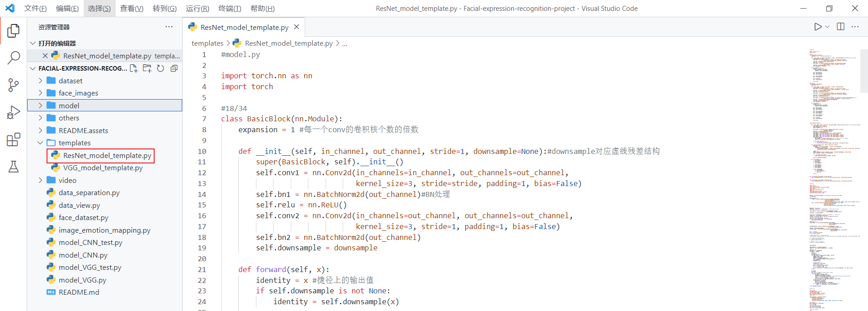Screen dimensions: 868x311
Task: Open the 帮助(H) menu
Action: click(263, 9)
